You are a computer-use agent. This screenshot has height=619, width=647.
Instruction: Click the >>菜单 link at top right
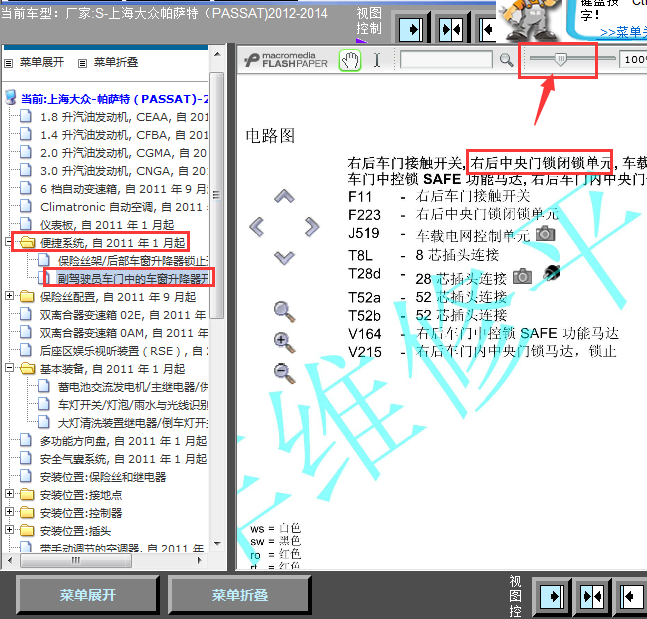pyautogui.click(x=623, y=32)
